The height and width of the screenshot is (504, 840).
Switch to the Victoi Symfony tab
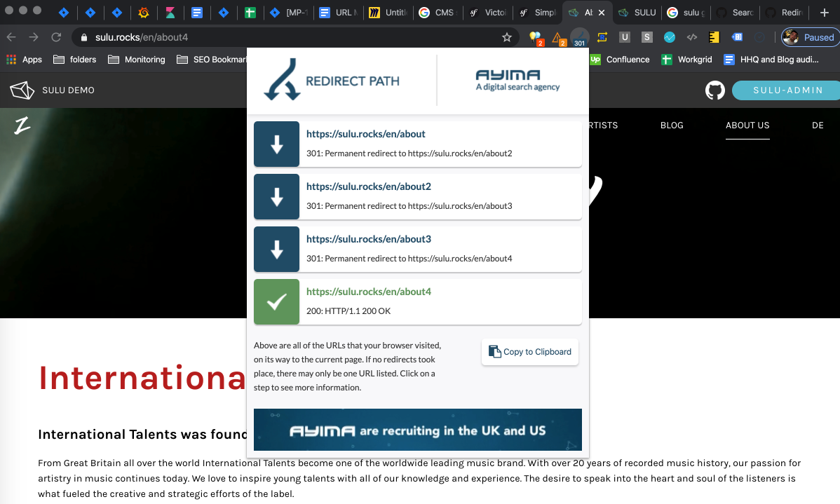[487, 13]
